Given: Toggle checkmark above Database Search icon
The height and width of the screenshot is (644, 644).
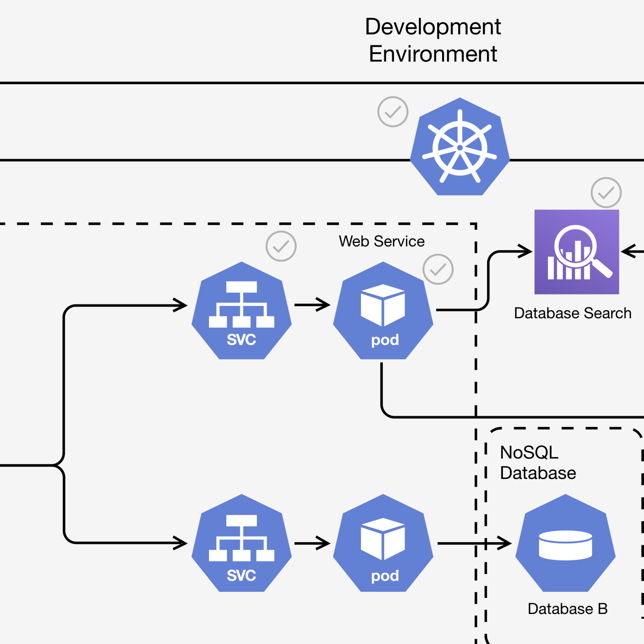Looking at the screenshot, I should tap(606, 193).
